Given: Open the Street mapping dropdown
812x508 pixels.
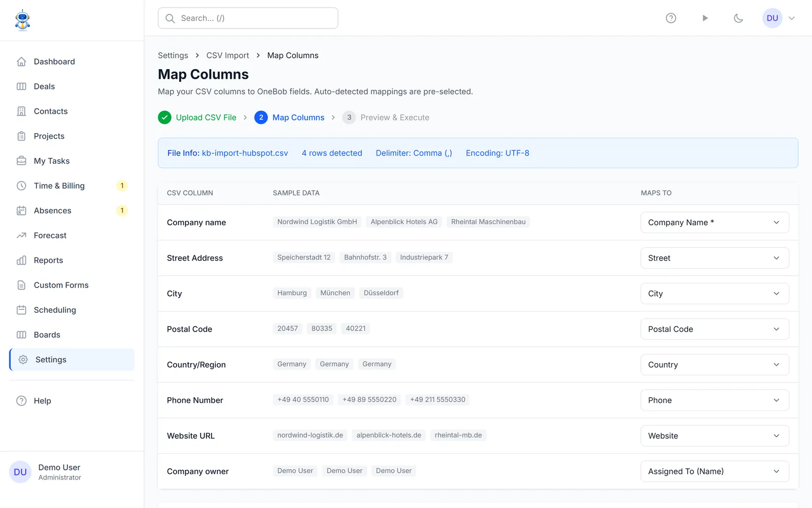Looking at the screenshot, I should (715, 258).
